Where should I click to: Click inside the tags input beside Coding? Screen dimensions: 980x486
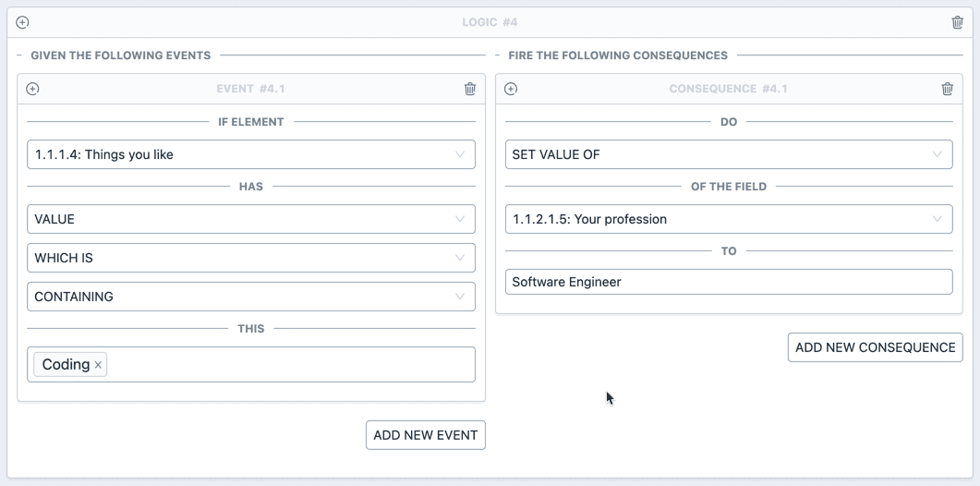pos(291,365)
